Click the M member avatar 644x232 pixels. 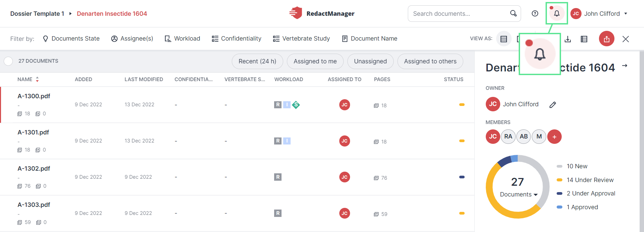(x=539, y=136)
